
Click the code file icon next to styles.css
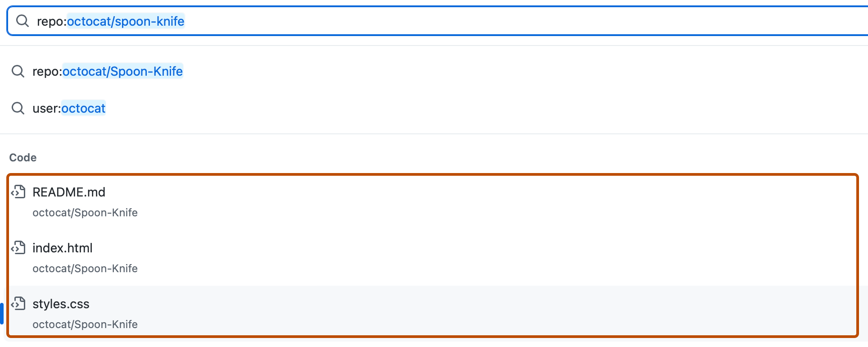(x=18, y=304)
